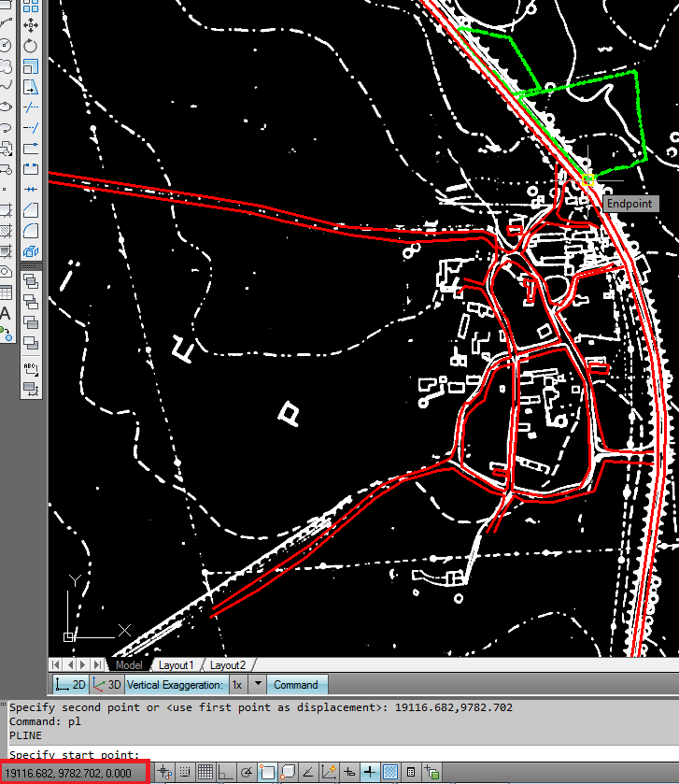Toggle Grid display in status bar
679x784 pixels.
[x=205, y=773]
